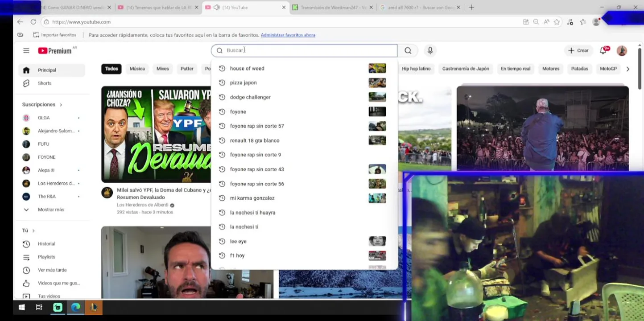Open the notifications bell

point(603,50)
